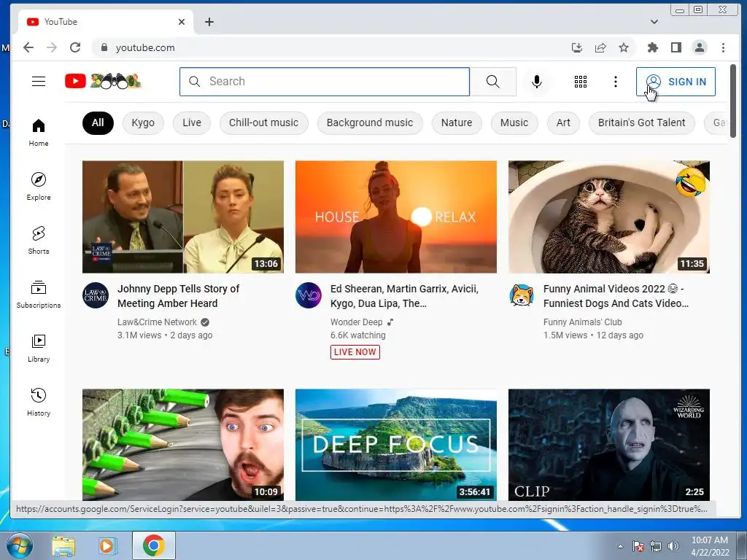Viewport: 747px width, 560px height.
Task: Open Windows Explorer from taskbar
Action: tap(63, 545)
